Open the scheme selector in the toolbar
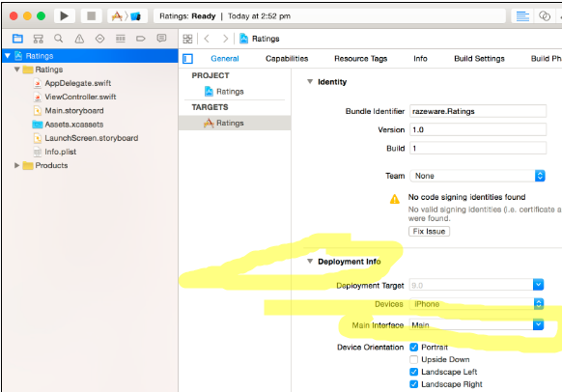 (126, 16)
